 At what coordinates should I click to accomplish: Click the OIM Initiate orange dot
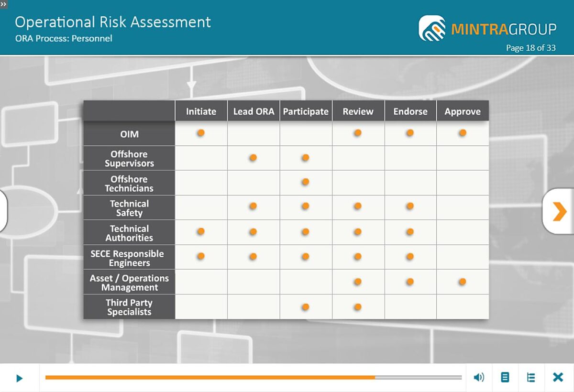[x=201, y=132]
